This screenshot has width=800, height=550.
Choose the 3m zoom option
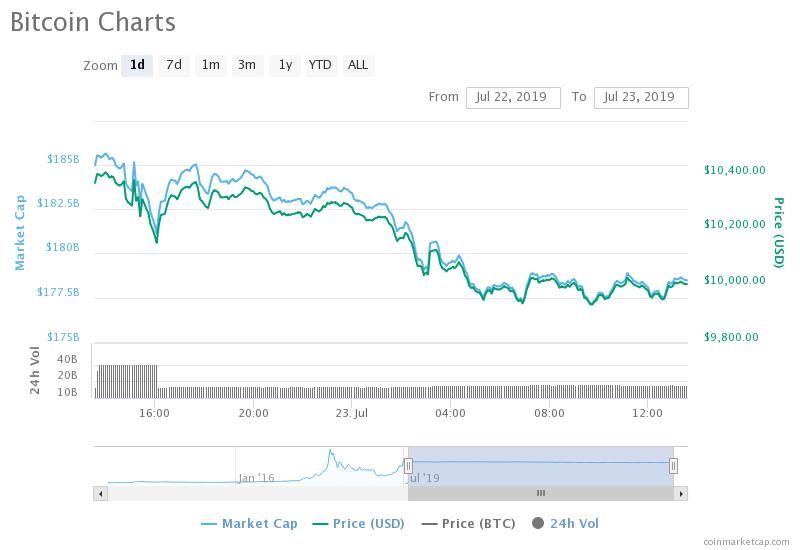pos(246,65)
